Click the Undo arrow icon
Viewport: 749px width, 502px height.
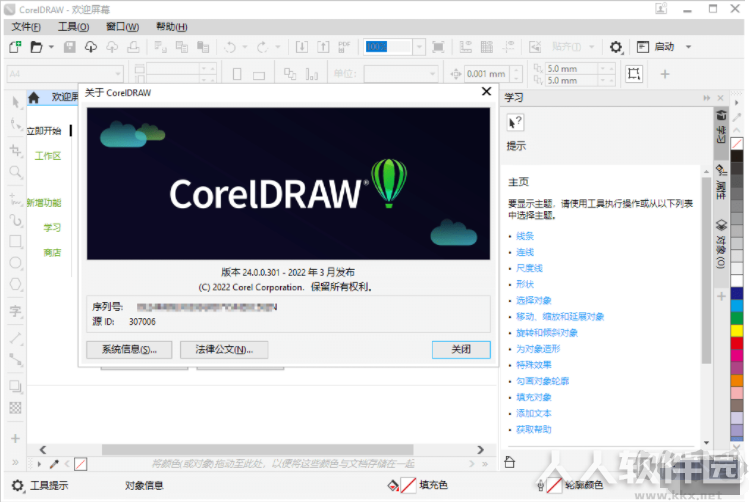(230, 47)
